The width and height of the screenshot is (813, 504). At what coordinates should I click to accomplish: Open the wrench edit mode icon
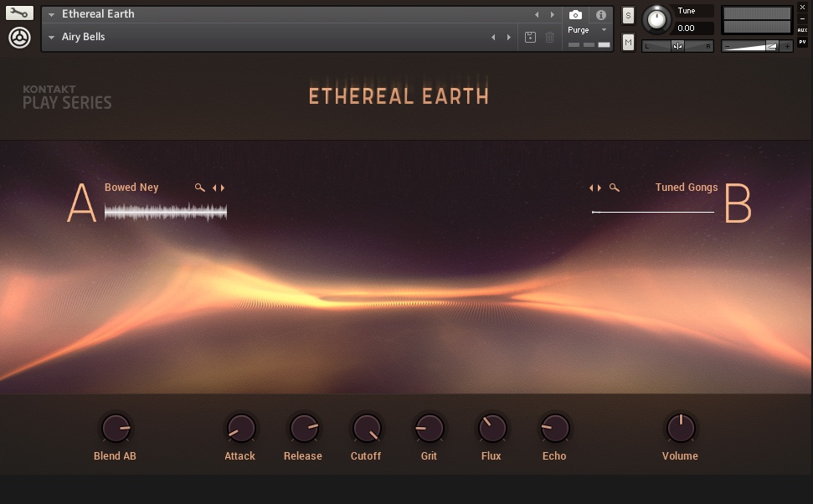pos(19,13)
